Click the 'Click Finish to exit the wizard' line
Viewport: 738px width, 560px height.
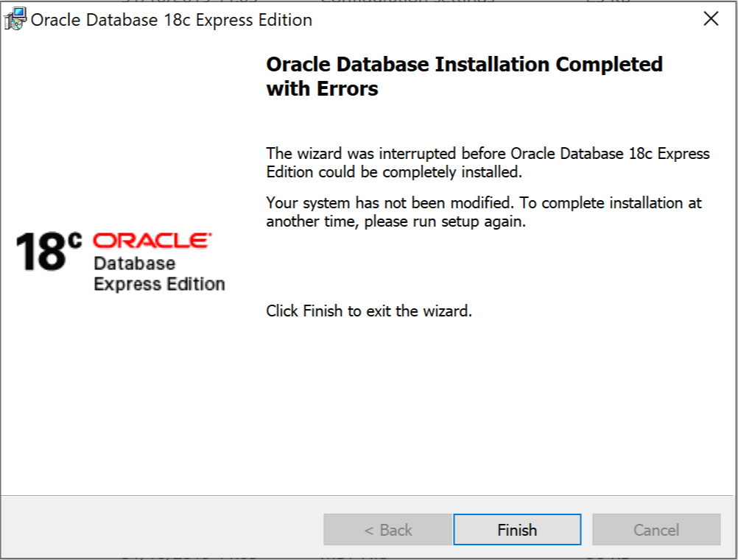pyautogui.click(x=368, y=311)
